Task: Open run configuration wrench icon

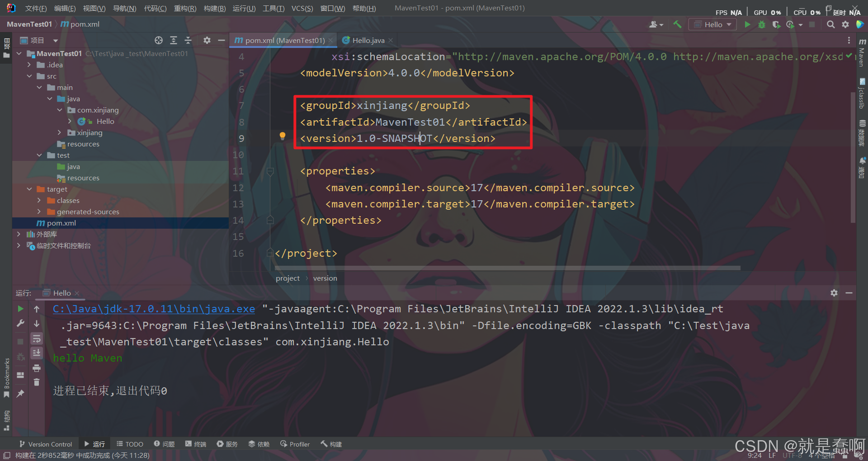Action: point(20,323)
